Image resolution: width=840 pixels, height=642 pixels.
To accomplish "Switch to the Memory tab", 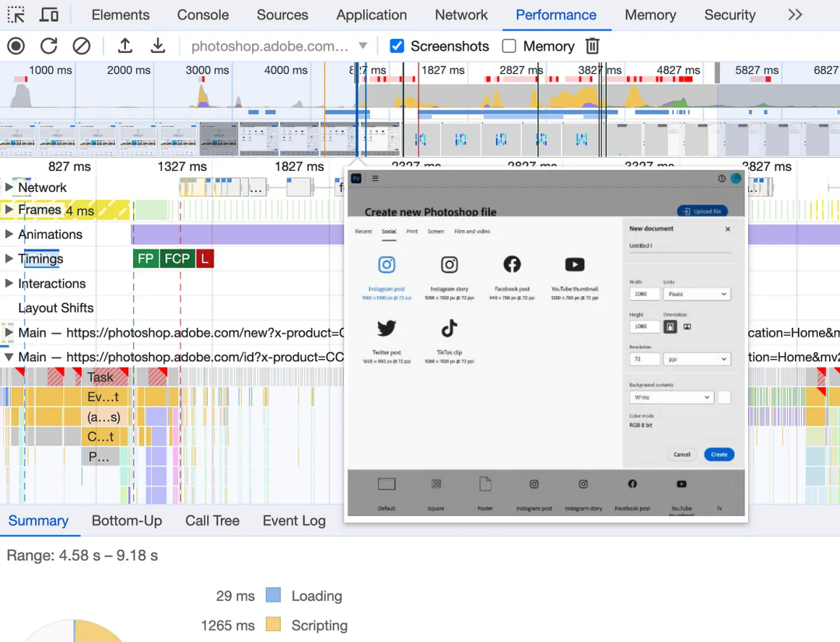I will point(650,15).
